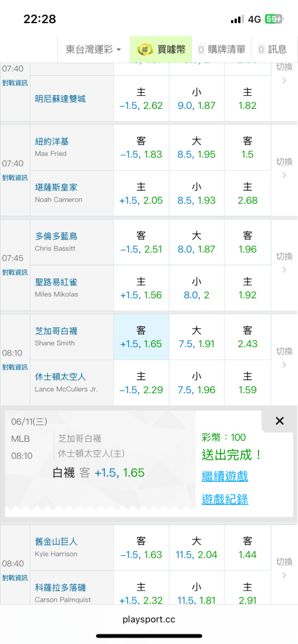Viewport: 298px width, 644px height.
Task: Click 繼續遊戲 link
Action: 225,477
